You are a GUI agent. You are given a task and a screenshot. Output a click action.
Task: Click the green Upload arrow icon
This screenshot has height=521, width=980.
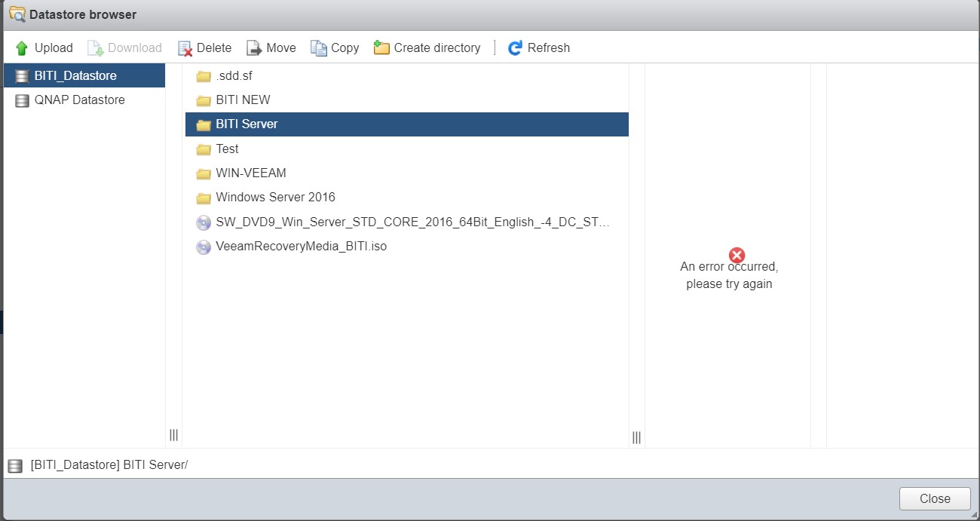(22, 48)
